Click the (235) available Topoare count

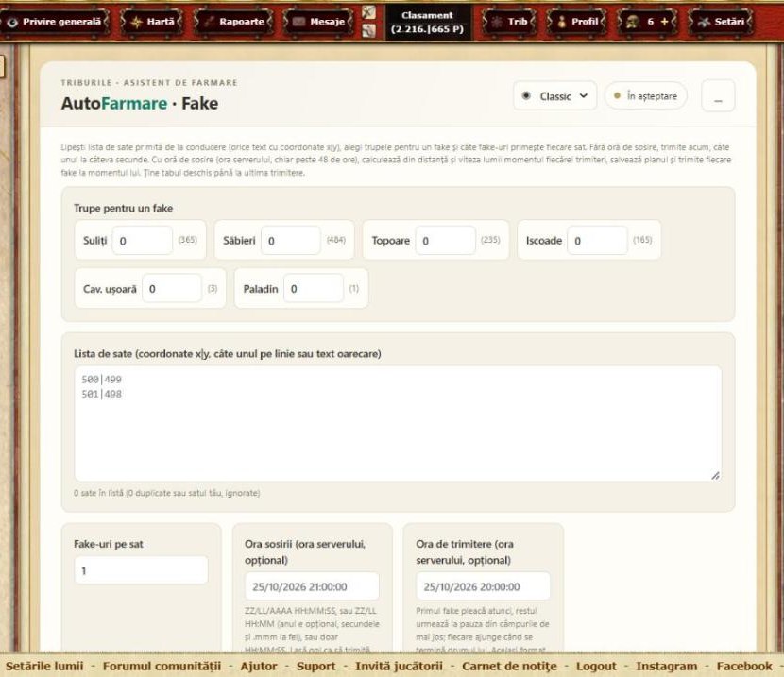pyautogui.click(x=490, y=240)
